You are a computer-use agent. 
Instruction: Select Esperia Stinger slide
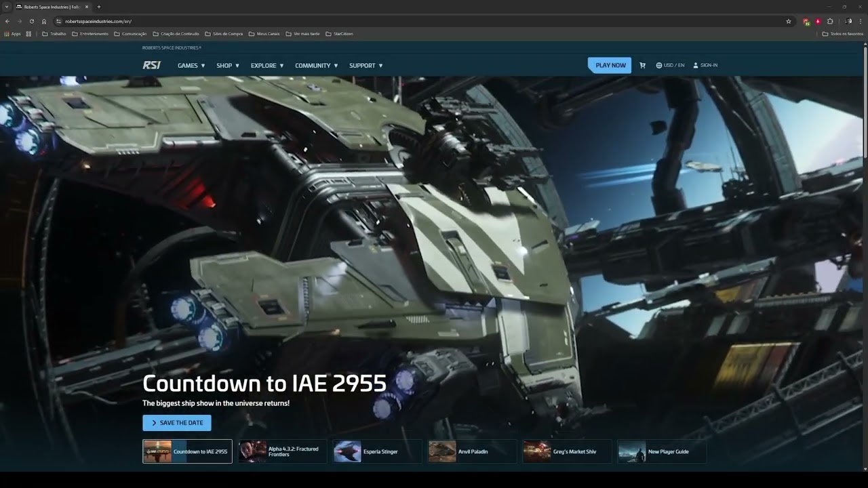coord(377,451)
